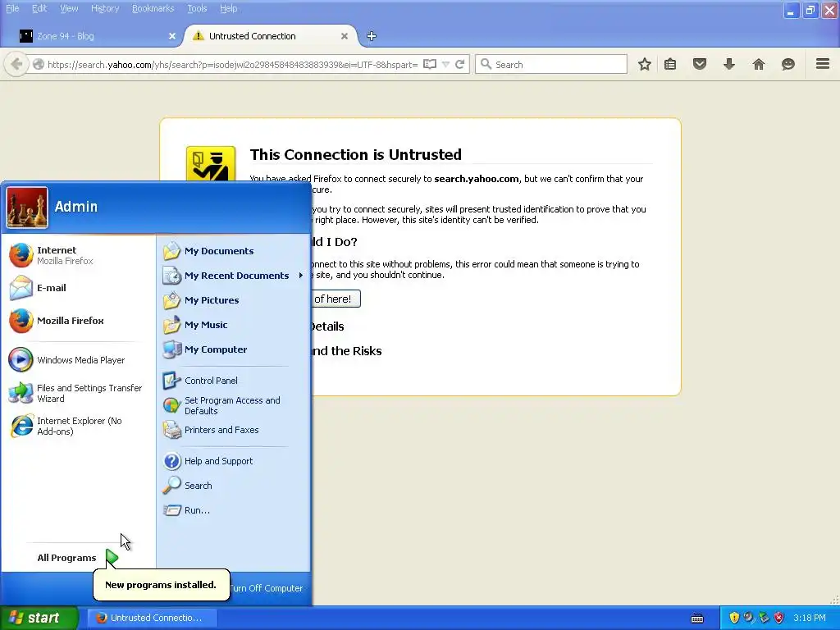Image resolution: width=840 pixels, height=630 pixels.
Task: Click the on-screen keyboard taskbar icon
Action: (x=697, y=619)
